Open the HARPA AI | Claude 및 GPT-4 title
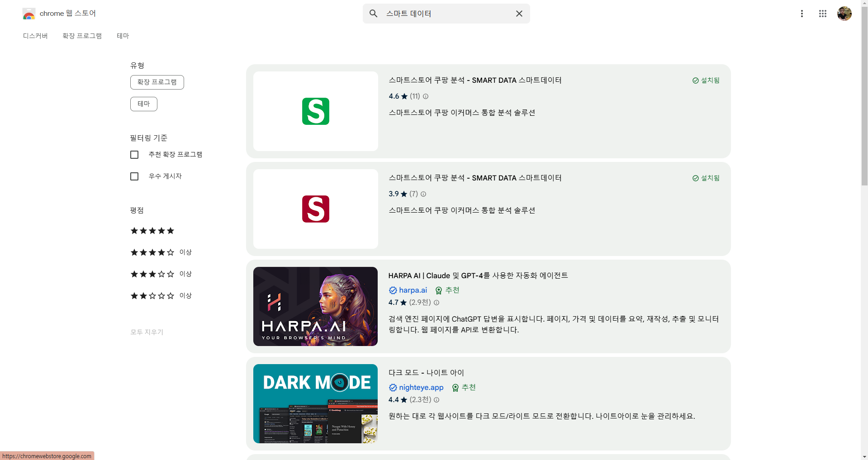This screenshot has width=868, height=460. pos(478,276)
